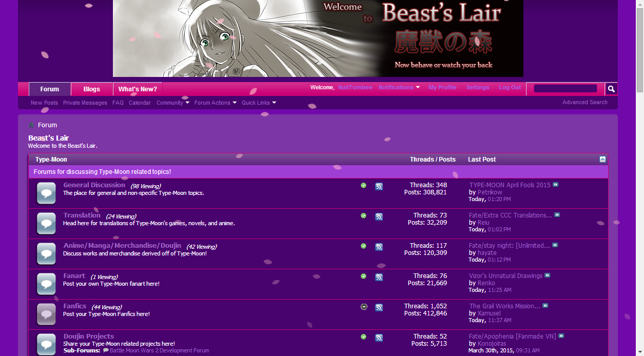Go to last post of Fate/stay night Unlimited thread
The image size is (644, 356).
click(555, 245)
